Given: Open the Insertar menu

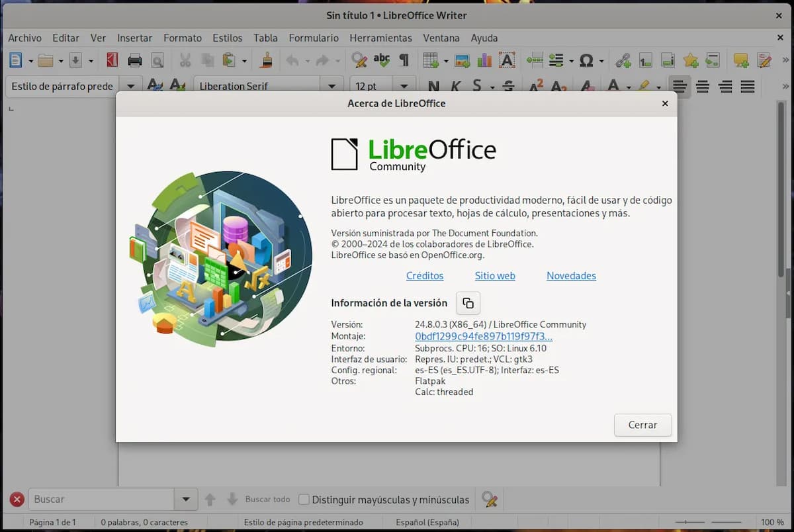Looking at the screenshot, I should coord(134,38).
